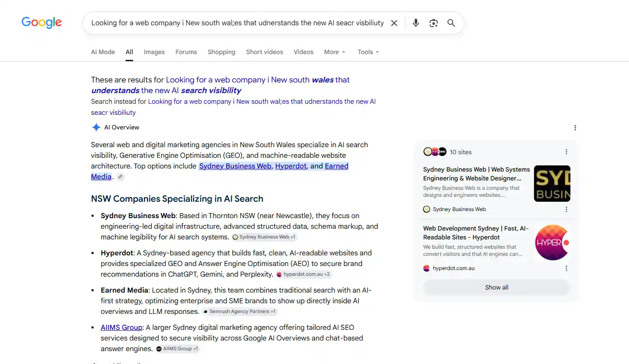Viewport: 629px width, 364px height.
Task: Click the magnifying glass search button
Action: tap(451, 23)
